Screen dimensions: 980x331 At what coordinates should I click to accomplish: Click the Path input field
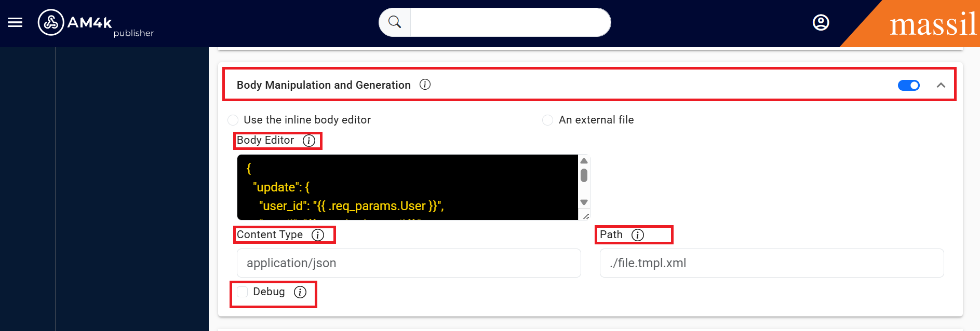pyautogui.click(x=771, y=263)
